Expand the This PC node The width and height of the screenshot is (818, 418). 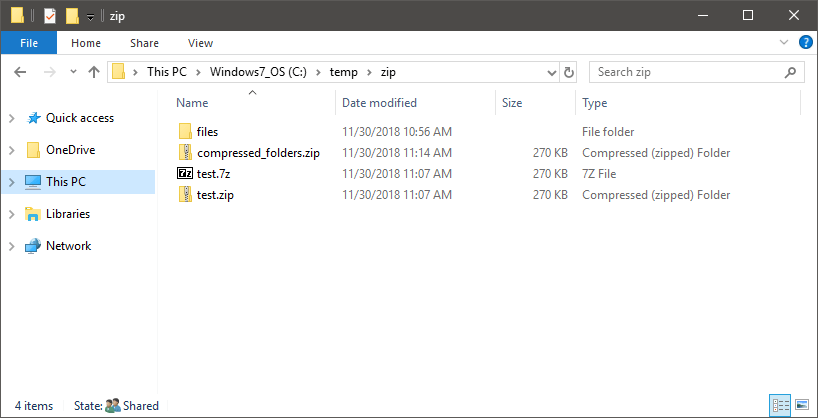(x=12, y=182)
